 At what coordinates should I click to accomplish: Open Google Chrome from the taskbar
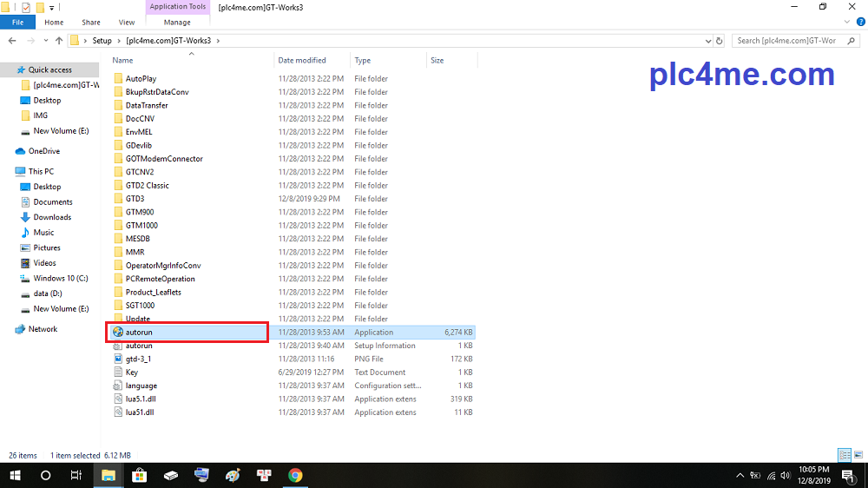[295, 475]
